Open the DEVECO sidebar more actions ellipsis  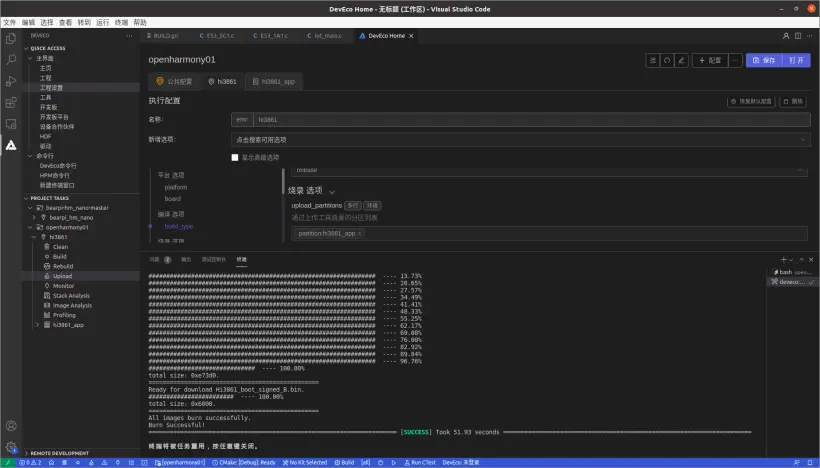129,36
